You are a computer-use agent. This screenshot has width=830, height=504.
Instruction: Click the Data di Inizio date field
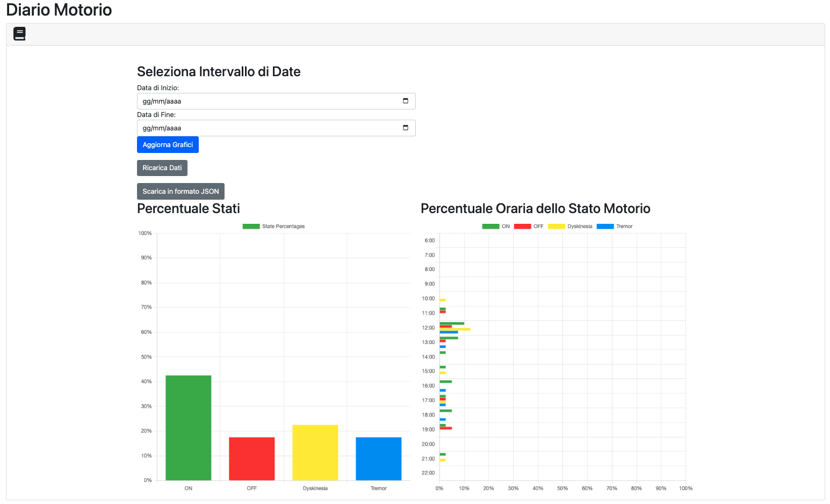(276, 101)
